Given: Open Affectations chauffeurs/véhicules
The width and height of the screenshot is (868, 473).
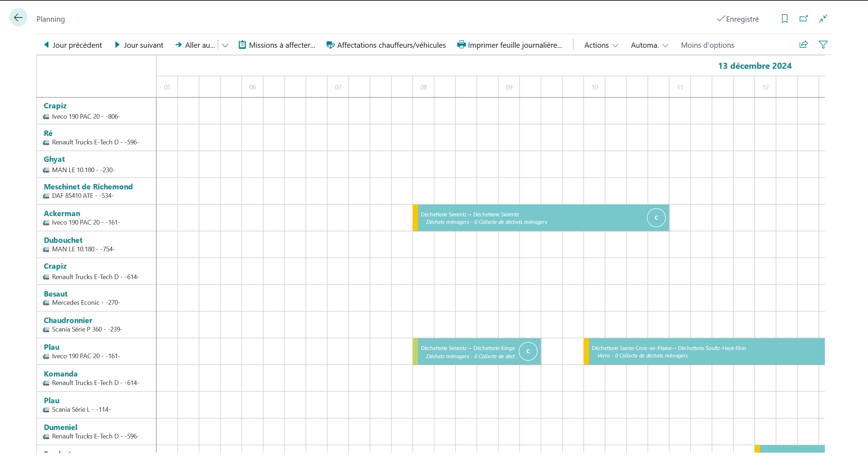Looking at the screenshot, I should pos(386,45).
